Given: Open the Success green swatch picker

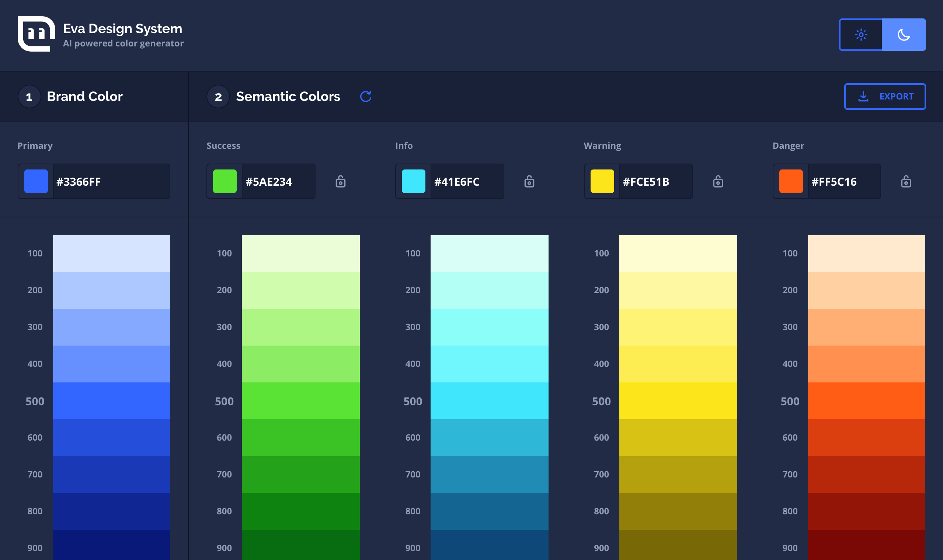Looking at the screenshot, I should point(225,182).
